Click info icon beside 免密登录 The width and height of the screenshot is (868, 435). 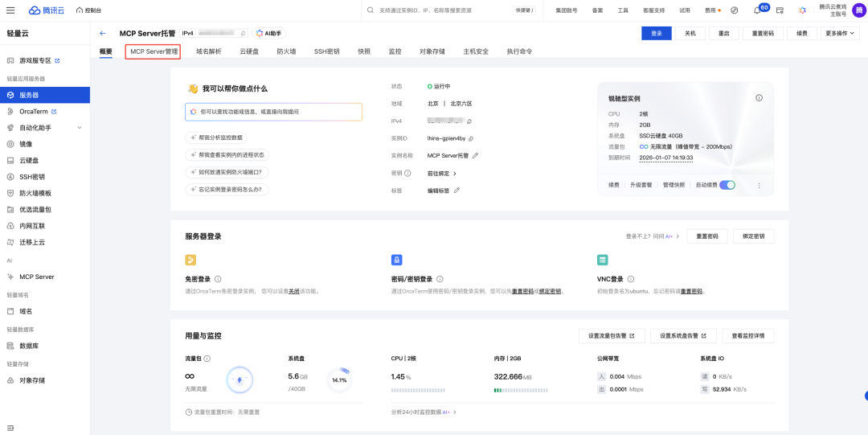tap(218, 279)
